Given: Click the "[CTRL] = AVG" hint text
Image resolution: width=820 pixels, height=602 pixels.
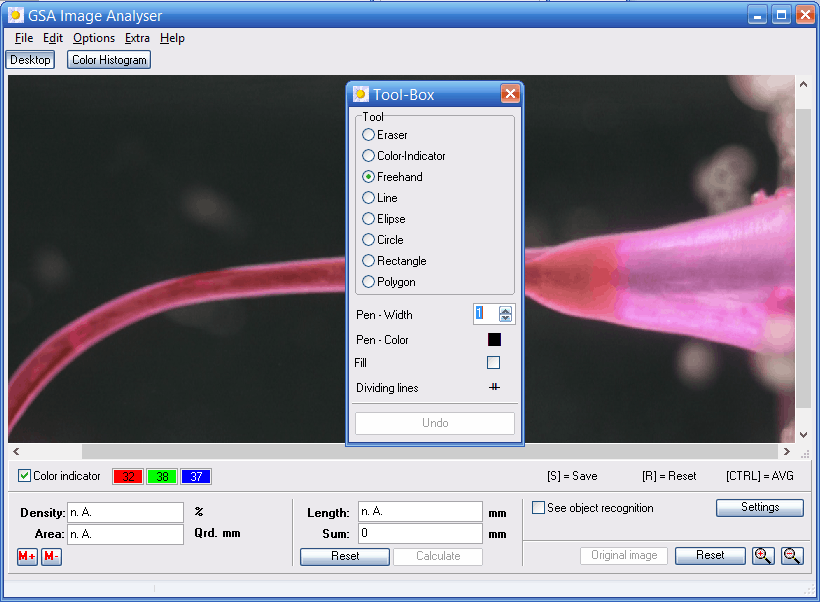Looking at the screenshot, I should [759, 476].
